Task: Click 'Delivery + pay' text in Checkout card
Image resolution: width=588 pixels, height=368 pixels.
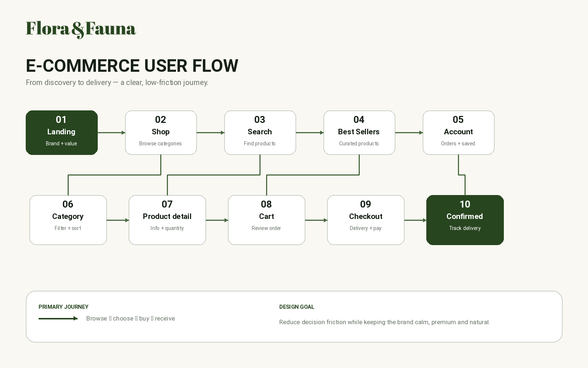Action: pyautogui.click(x=366, y=228)
